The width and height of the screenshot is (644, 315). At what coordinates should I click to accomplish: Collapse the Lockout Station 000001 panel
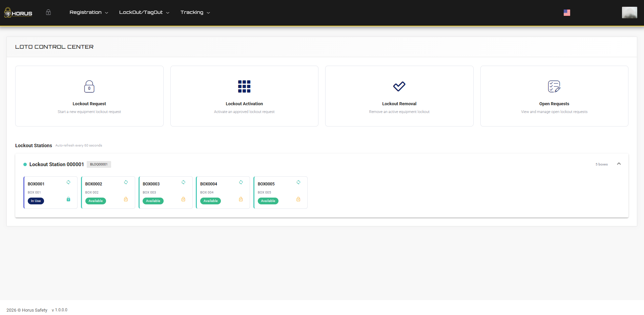tap(619, 164)
